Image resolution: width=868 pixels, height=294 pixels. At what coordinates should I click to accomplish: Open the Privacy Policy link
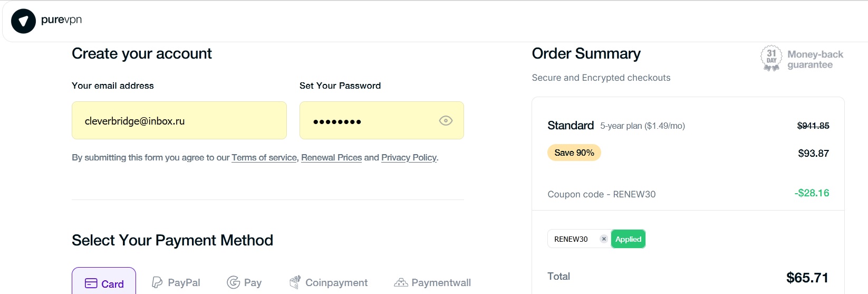coord(409,157)
